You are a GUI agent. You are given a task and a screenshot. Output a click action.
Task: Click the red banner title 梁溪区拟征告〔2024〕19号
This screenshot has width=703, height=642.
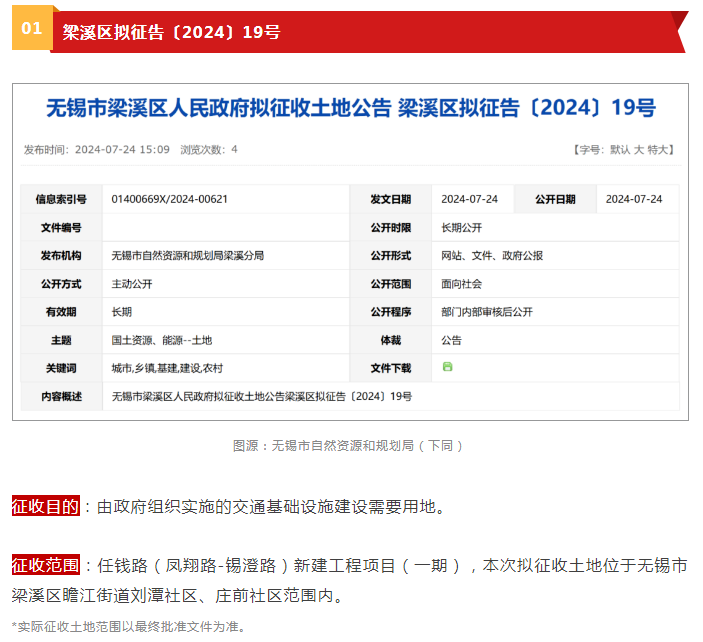click(x=171, y=32)
